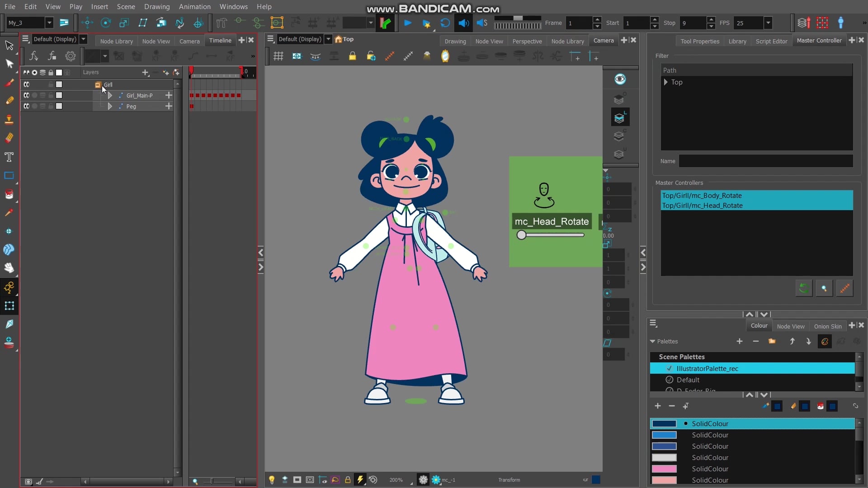Select Top/Girll/mc_Head_Rotate controller

[x=756, y=205]
